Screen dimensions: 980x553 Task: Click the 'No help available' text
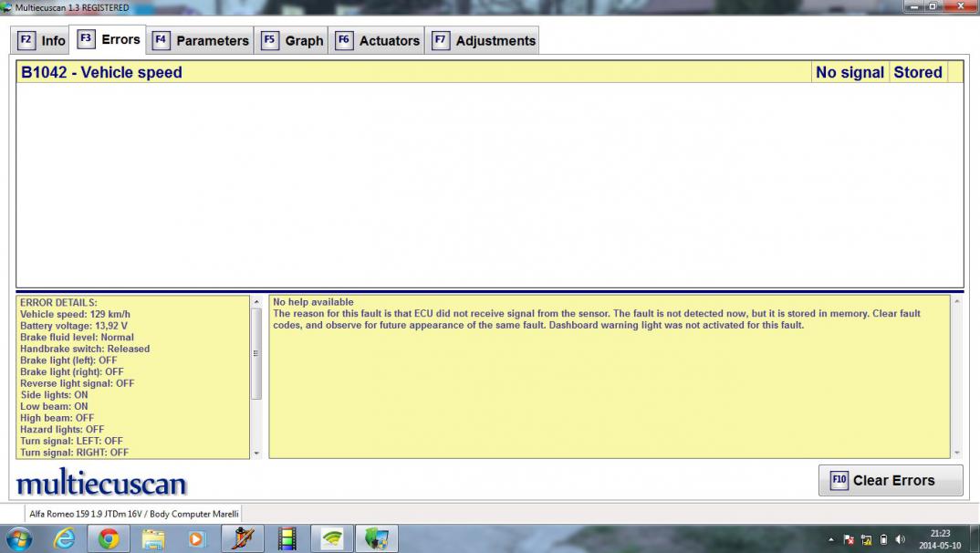pos(313,302)
